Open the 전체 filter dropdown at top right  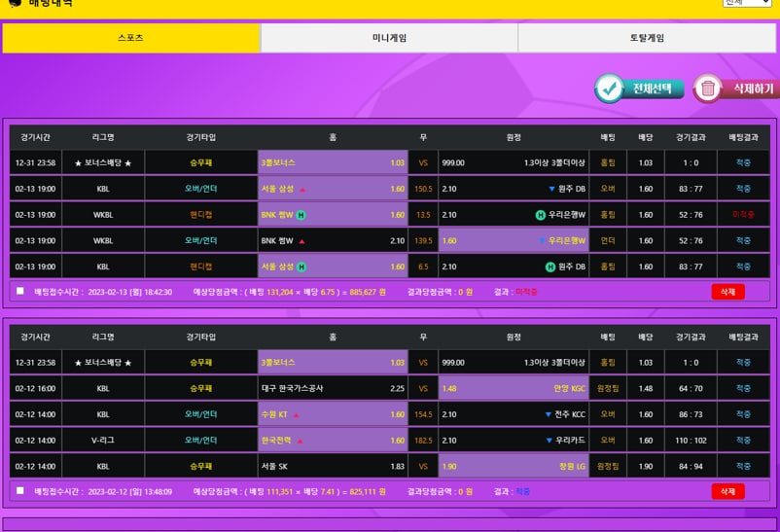[746, 3]
